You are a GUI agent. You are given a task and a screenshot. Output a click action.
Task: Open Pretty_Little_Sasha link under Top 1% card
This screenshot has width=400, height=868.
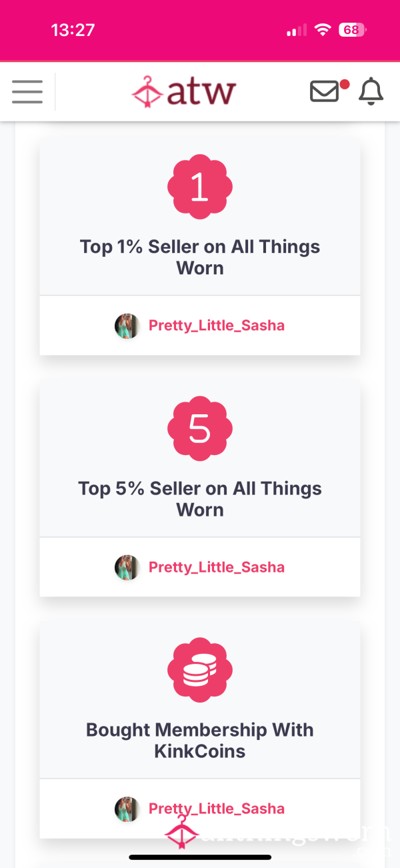(x=217, y=326)
